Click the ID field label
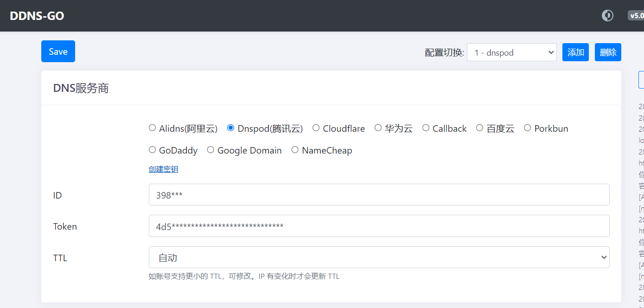The height and width of the screenshot is (308, 644). click(x=57, y=195)
